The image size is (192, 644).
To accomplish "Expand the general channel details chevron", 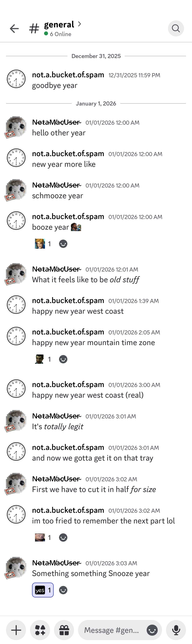I will pyautogui.click(x=79, y=24).
